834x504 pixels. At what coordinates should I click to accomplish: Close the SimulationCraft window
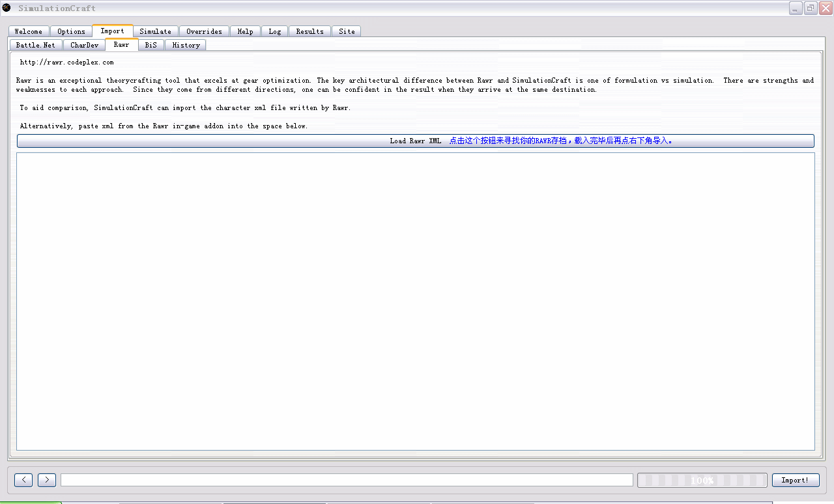[826, 8]
